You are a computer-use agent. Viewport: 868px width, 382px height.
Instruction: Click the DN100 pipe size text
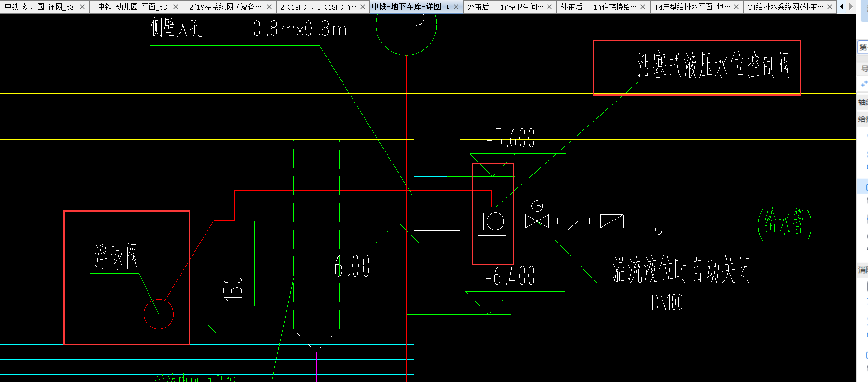point(667,302)
